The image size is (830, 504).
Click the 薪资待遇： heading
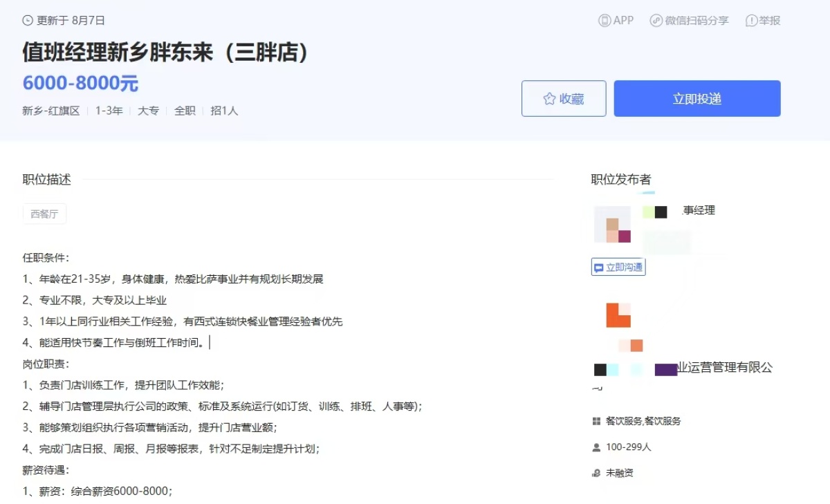[x=46, y=470]
